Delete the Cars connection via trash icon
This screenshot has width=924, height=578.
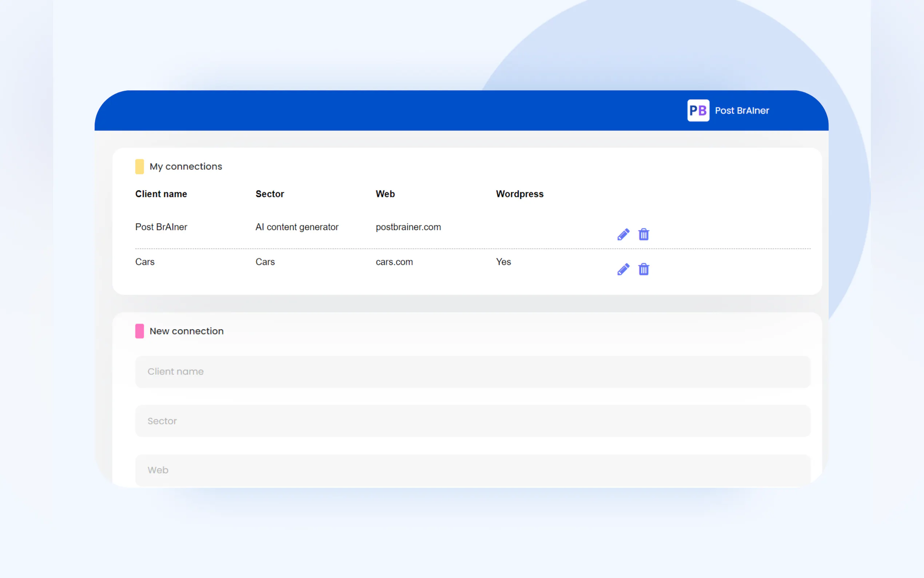click(643, 269)
